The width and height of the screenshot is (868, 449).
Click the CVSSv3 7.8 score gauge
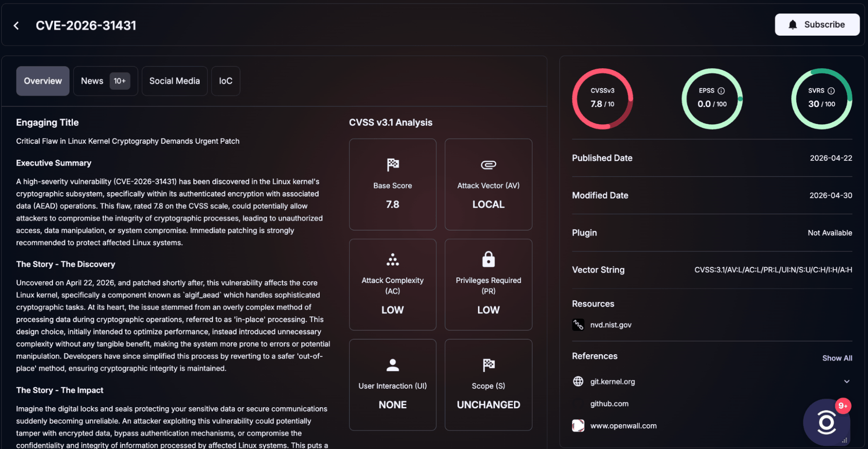(x=602, y=99)
